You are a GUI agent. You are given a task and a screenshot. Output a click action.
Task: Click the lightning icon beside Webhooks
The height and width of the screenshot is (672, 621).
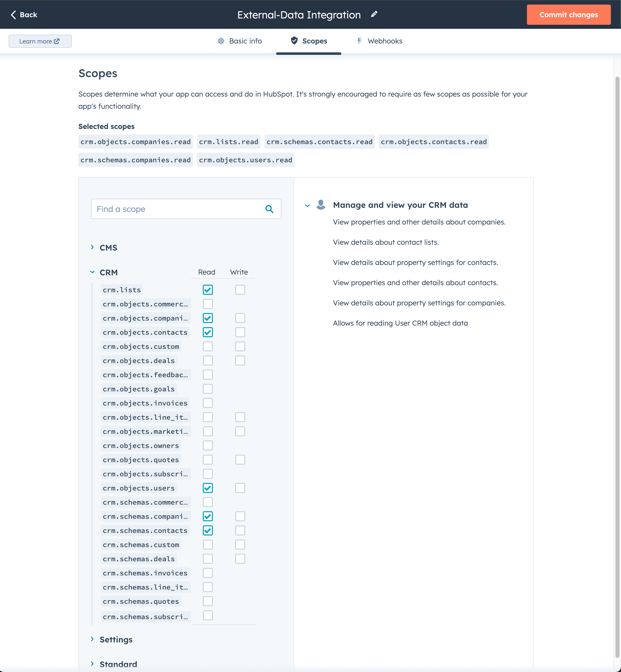tap(359, 41)
